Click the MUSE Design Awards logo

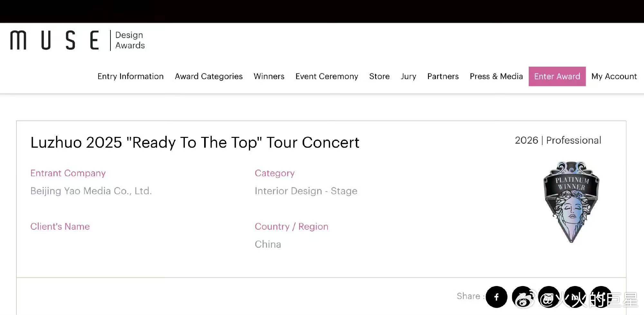click(x=77, y=40)
